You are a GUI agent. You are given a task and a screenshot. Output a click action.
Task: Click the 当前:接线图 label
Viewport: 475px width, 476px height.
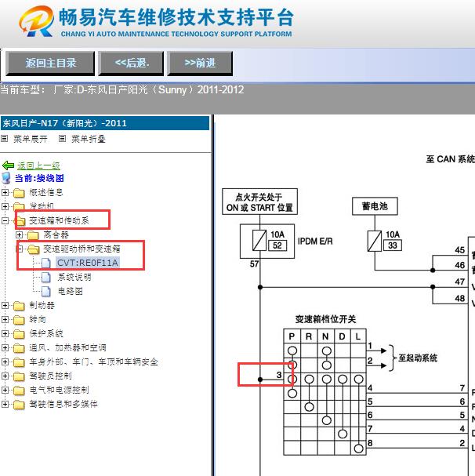(39, 178)
